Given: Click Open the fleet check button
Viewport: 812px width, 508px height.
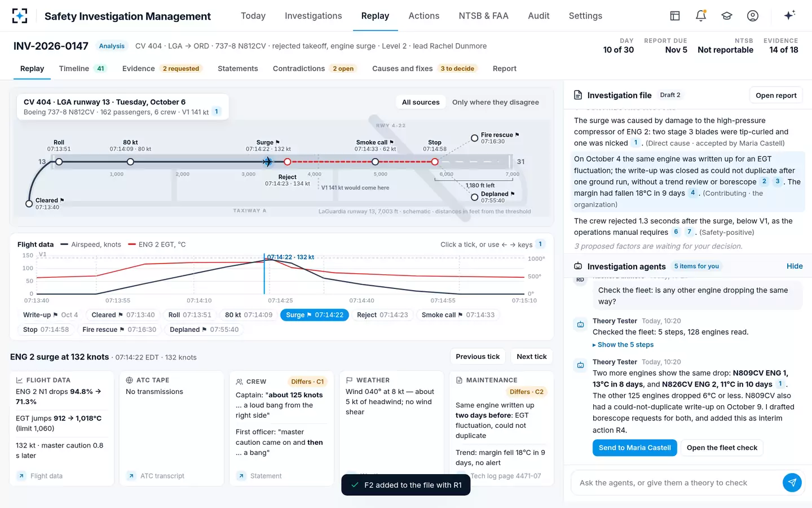Looking at the screenshot, I should [x=722, y=448].
